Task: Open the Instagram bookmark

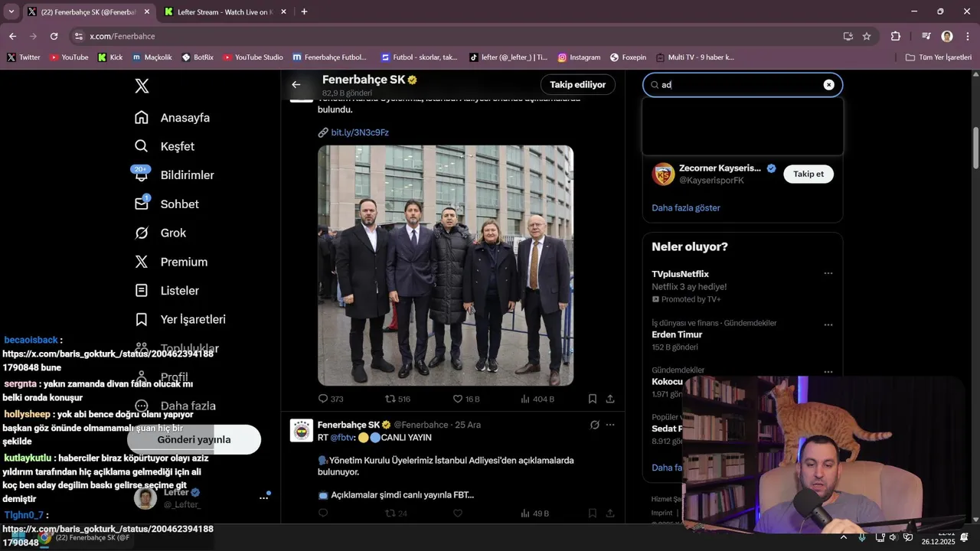Action: click(579, 57)
